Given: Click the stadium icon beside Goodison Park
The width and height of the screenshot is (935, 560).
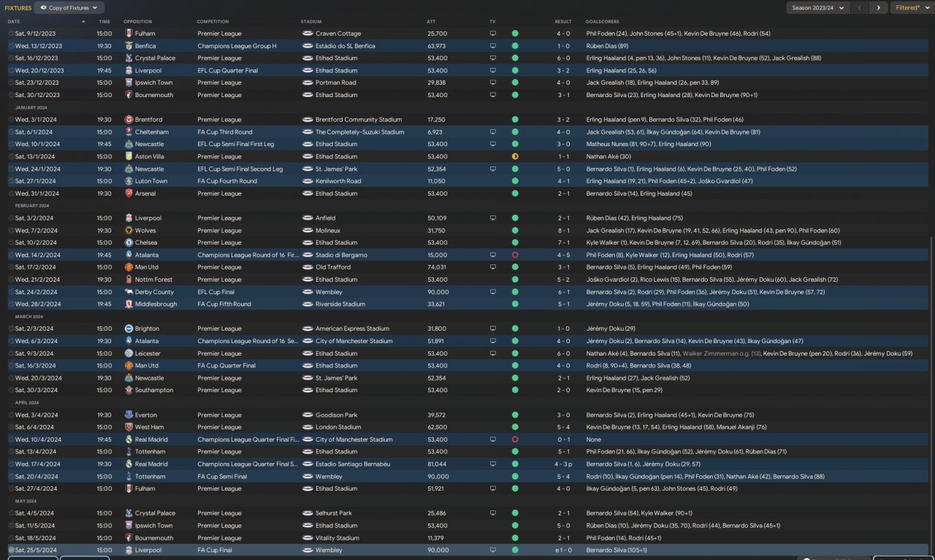Looking at the screenshot, I should coord(307,415).
